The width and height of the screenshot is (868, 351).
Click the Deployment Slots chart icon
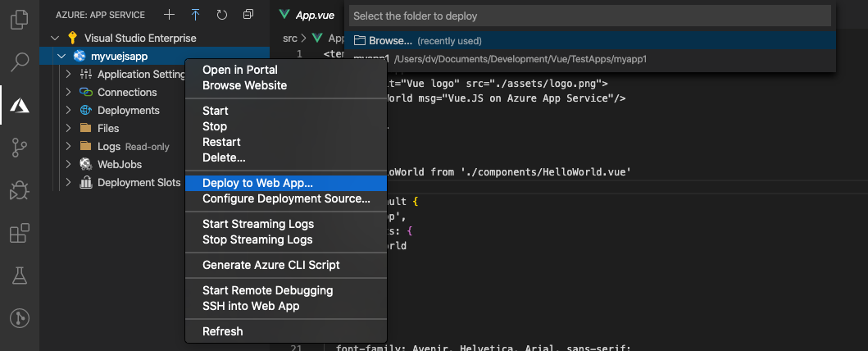(x=86, y=182)
